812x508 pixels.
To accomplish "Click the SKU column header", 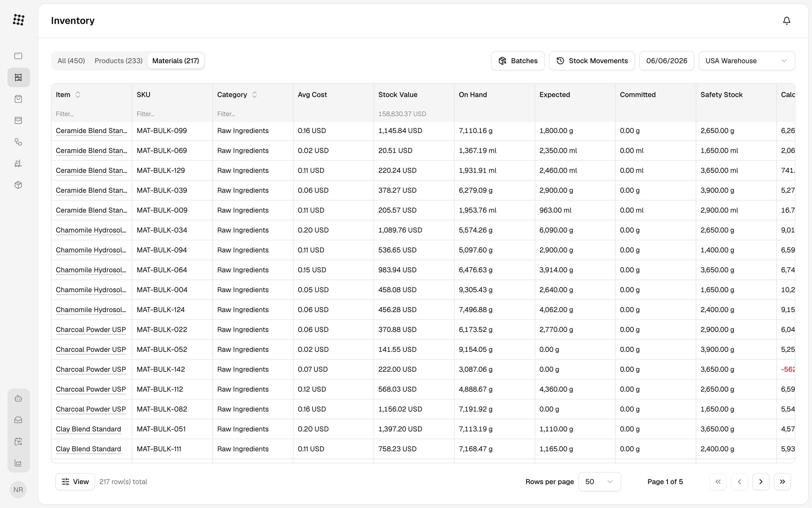I will coord(143,95).
